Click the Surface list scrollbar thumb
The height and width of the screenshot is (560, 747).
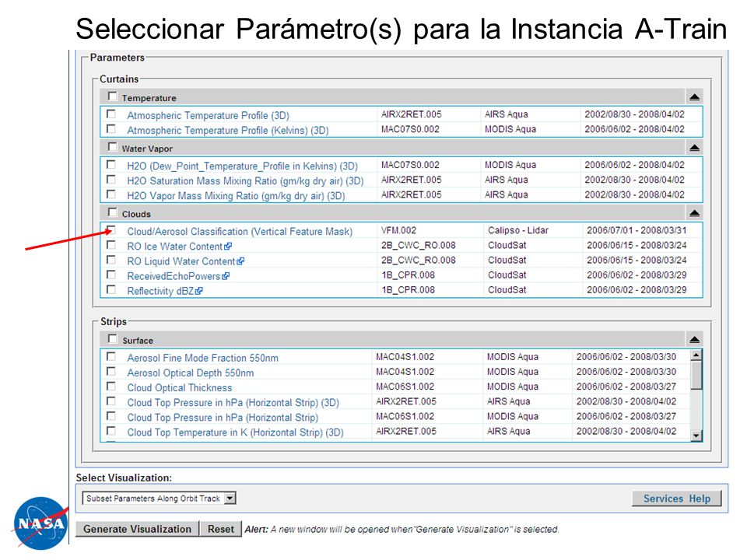[696, 375]
